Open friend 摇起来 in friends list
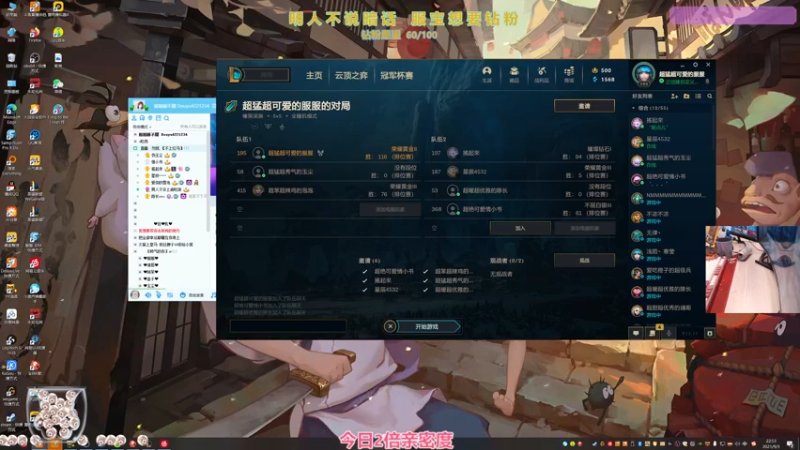The image size is (800, 450). [x=669, y=123]
